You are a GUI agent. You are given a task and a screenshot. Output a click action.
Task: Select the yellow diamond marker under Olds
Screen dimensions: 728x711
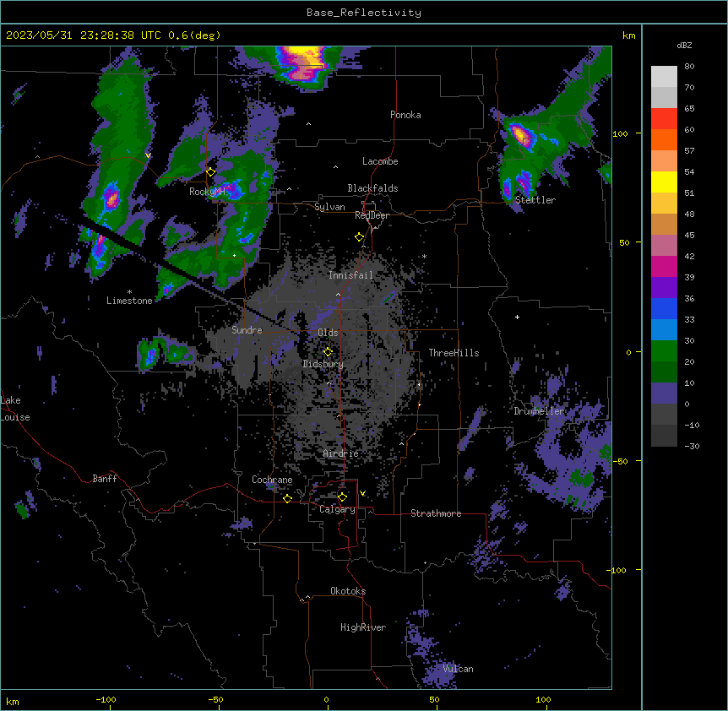(x=328, y=352)
